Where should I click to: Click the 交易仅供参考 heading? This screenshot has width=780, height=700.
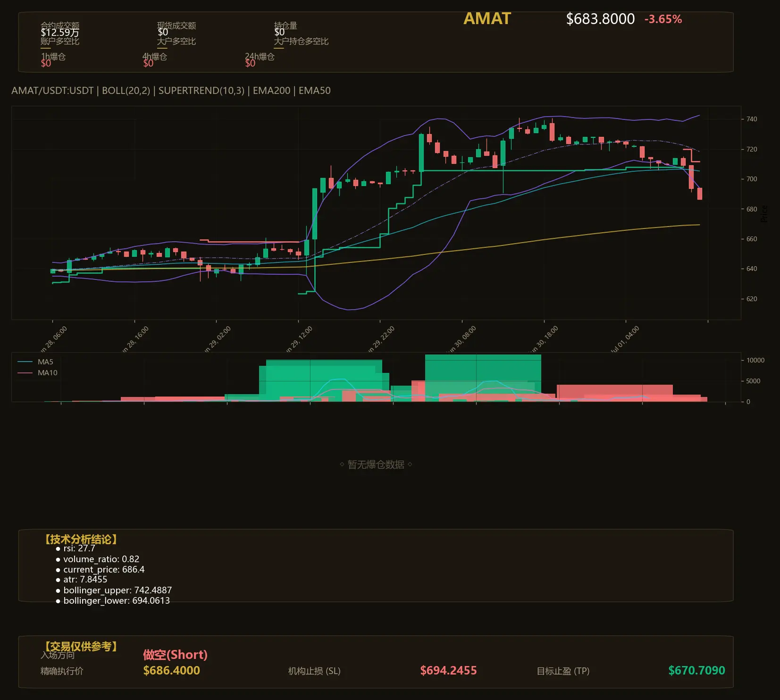coord(81,646)
